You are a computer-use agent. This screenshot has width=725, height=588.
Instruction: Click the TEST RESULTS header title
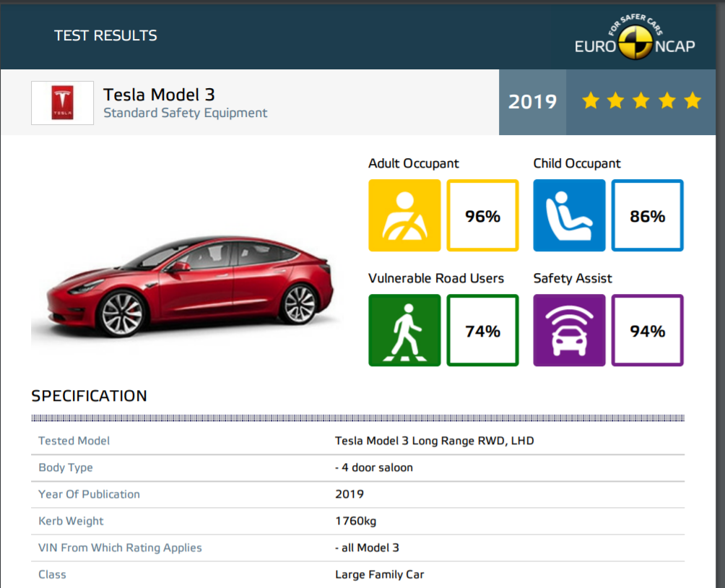pos(105,35)
